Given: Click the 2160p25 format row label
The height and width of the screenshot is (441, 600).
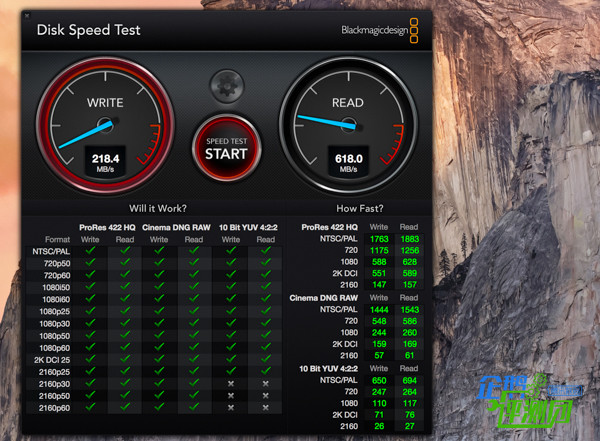Looking at the screenshot, I should [x=54, y=372].
